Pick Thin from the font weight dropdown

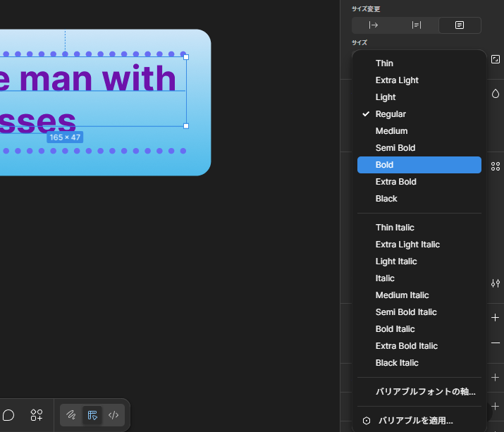(x=384, y=63)
